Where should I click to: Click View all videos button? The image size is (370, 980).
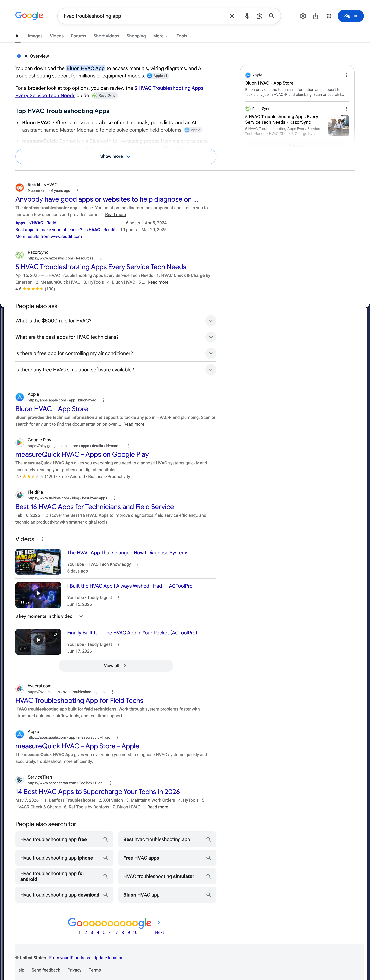116,666
